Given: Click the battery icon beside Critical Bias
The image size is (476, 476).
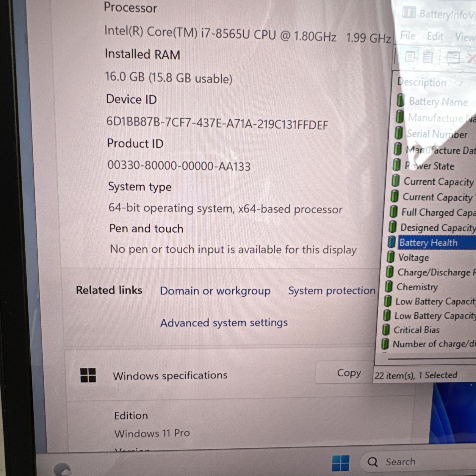Looking at the screenshot, I should click(x=386, y=330).
